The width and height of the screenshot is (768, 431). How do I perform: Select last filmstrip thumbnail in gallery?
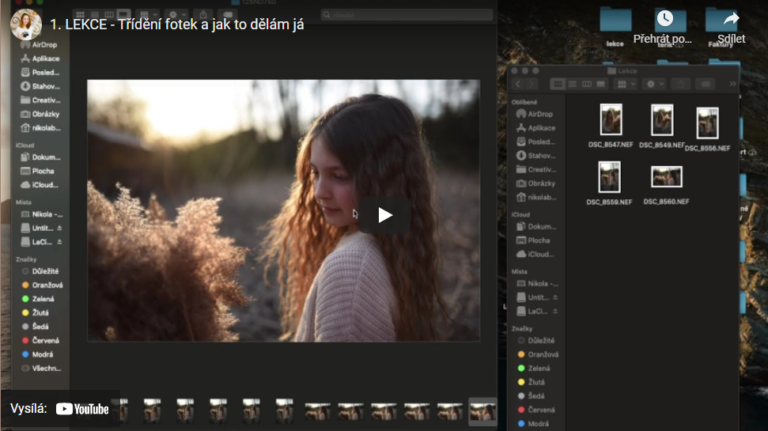coord(482,411)
